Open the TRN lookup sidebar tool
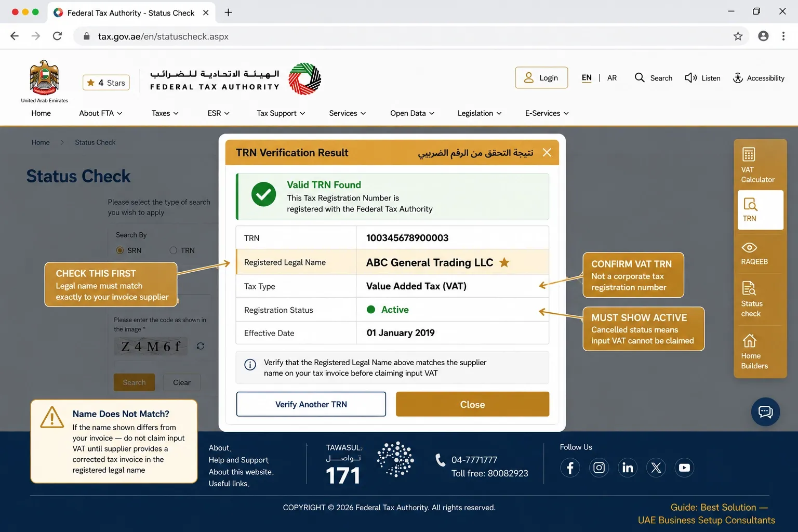 761,210
